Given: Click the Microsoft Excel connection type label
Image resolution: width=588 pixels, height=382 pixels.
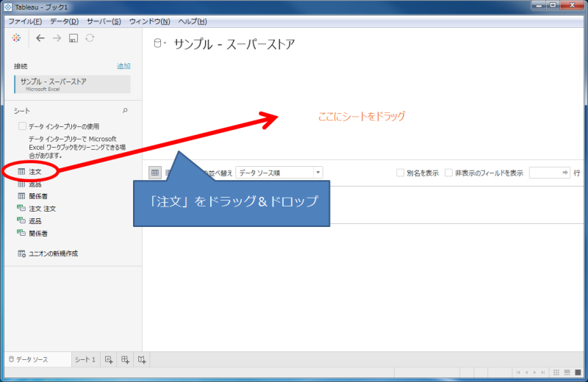Looking at the screenshot, I should click(x=43, y=89).
